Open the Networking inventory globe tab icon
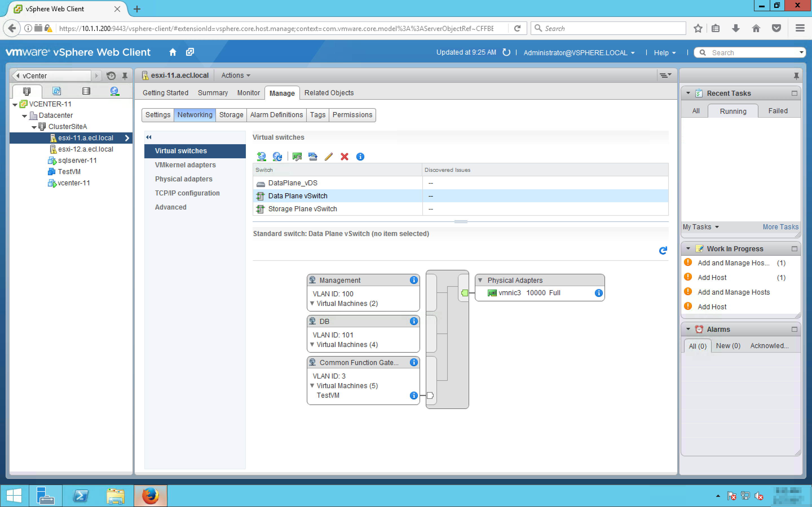This screenshot has width=812, height=507. click(x=114, y=91)
